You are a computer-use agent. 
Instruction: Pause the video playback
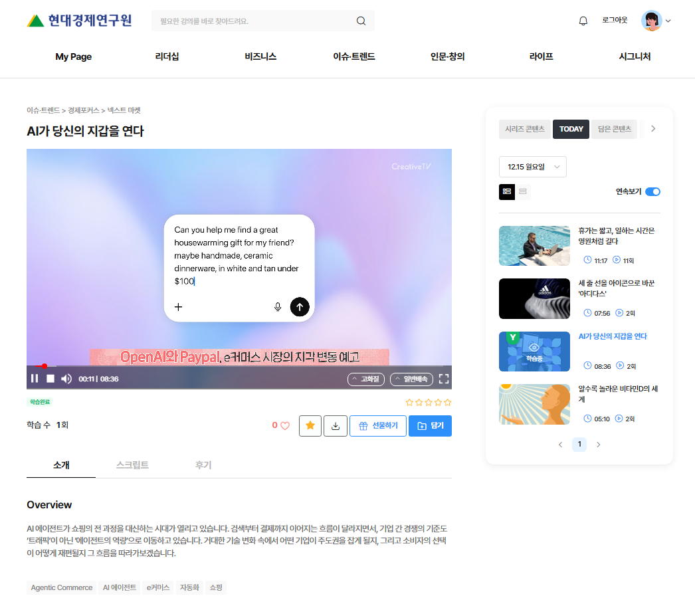coord(35,379)
